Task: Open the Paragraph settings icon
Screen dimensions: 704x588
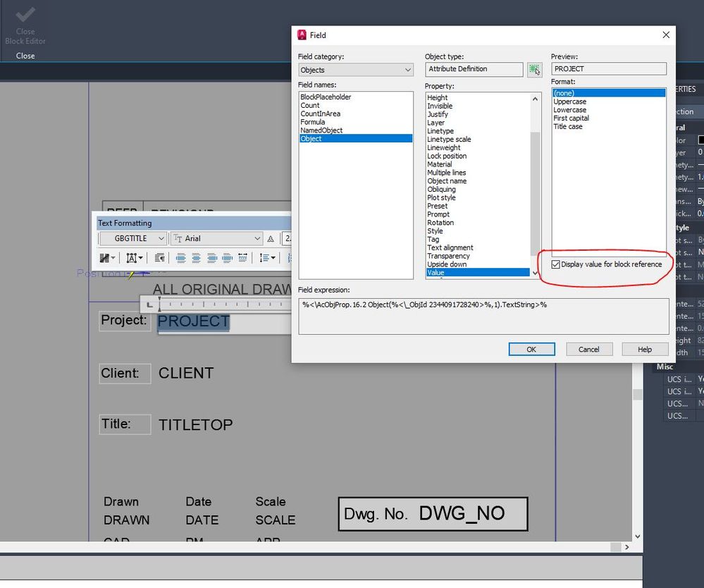Action: click(159, 258)
